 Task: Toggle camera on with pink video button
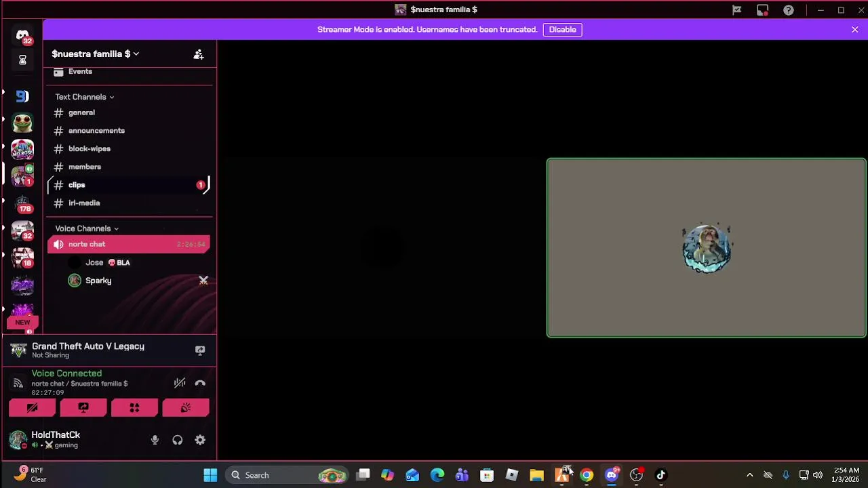[33, 407]
